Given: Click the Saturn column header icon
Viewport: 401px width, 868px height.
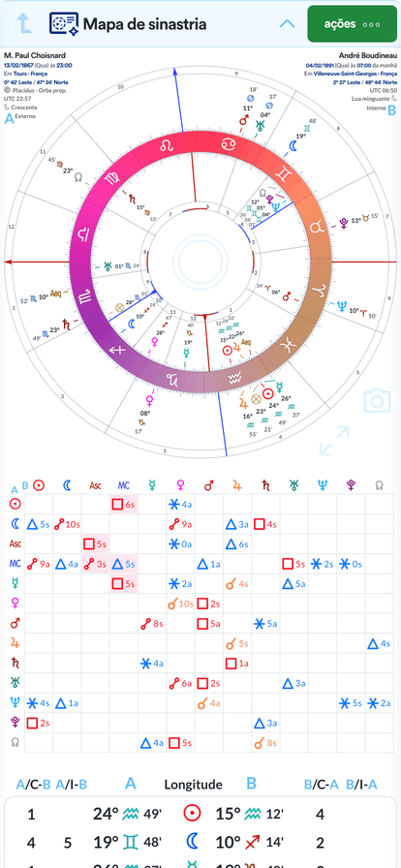Looking at the screenshot, I should [265, 485].
